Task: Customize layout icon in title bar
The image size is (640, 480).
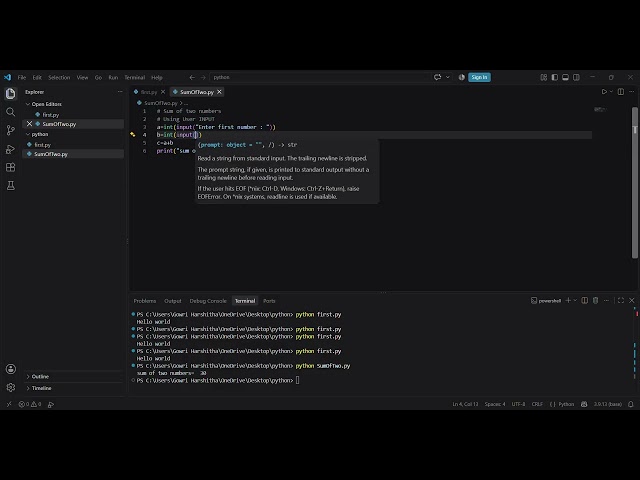Action: (x=544, y=77)
